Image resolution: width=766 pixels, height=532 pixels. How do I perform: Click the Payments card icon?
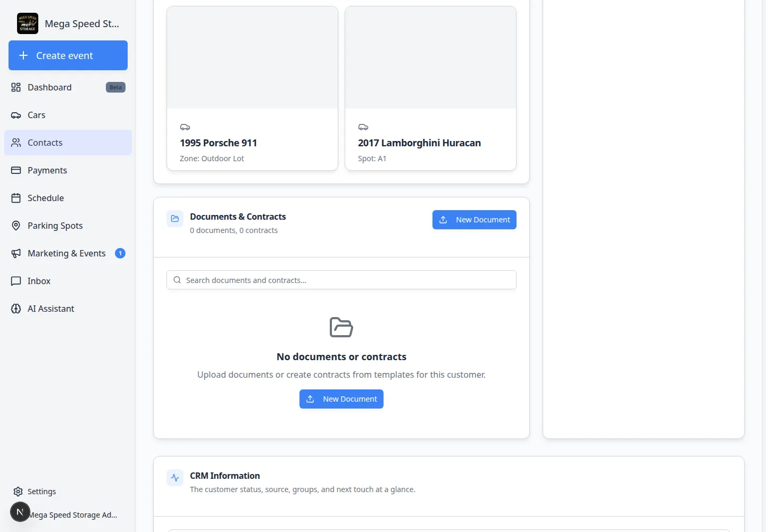[x=16, y=170]
